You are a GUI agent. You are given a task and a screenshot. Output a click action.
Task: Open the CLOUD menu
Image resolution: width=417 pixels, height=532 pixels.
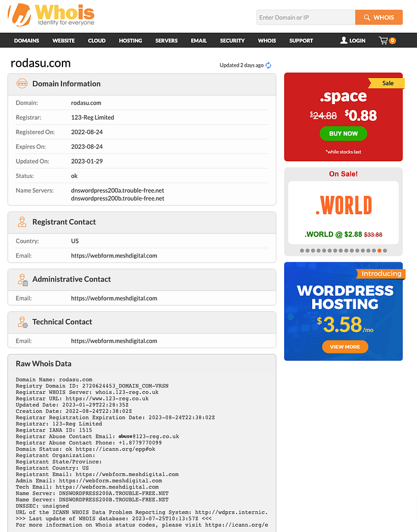coord(97,40)
